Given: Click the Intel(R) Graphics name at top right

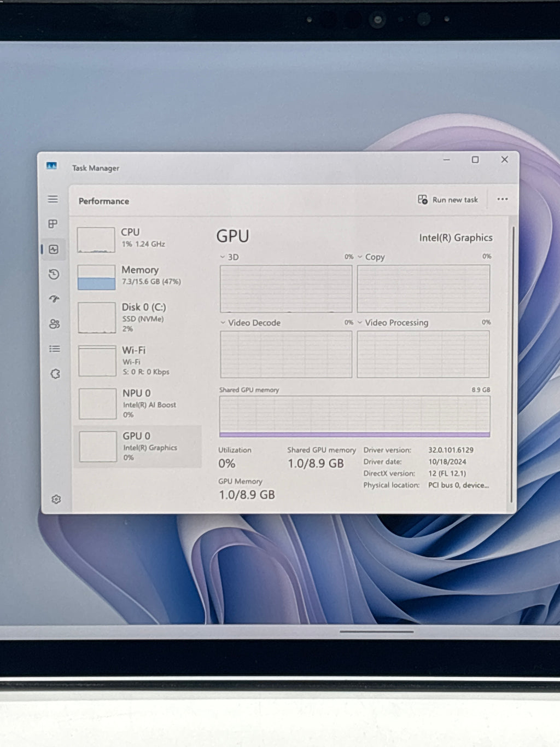Looking at the screenshot, I should click(x=456, y=238).
